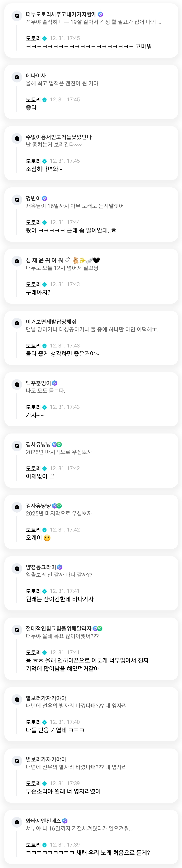Screen dimensions: 182x868
Task: Click the badge beside 와타시엔진데스 username
Action: [x=65, y=821]
